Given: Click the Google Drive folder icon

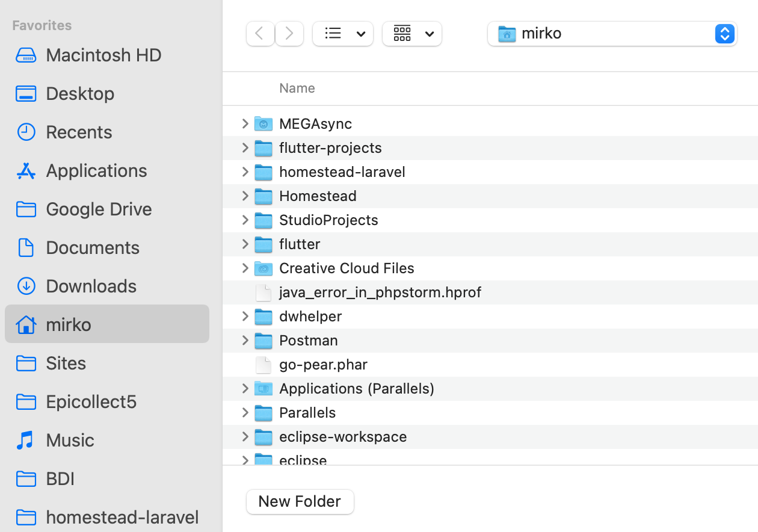Looking at the screenshot, I should pyautogui.click(x=26, y=209).
